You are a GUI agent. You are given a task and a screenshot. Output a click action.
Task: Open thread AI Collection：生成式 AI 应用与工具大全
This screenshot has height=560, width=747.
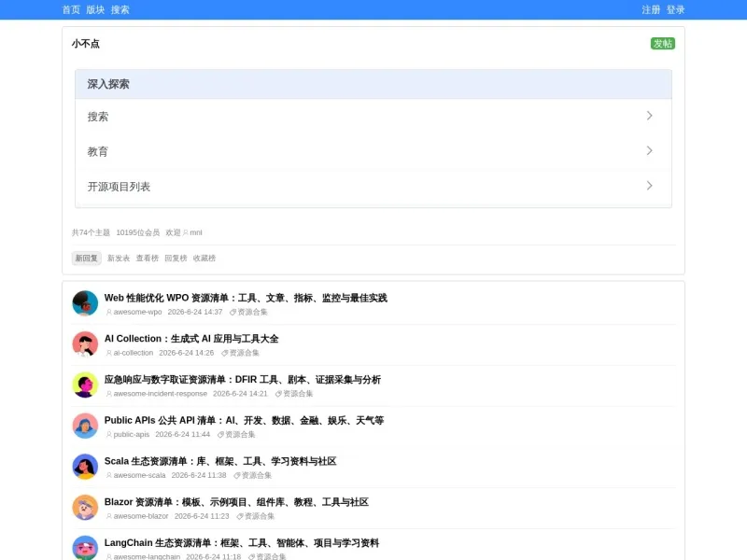click(191, 339)
